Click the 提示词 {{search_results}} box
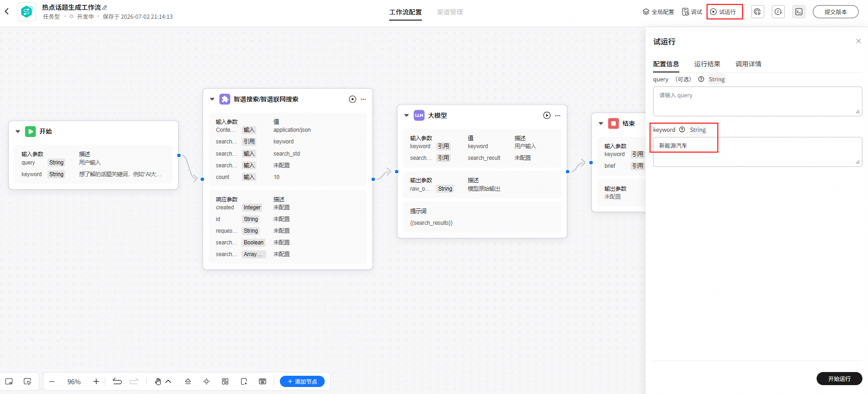Image resolution: width=868 pixels, height=394 pixels. (482, 217)
